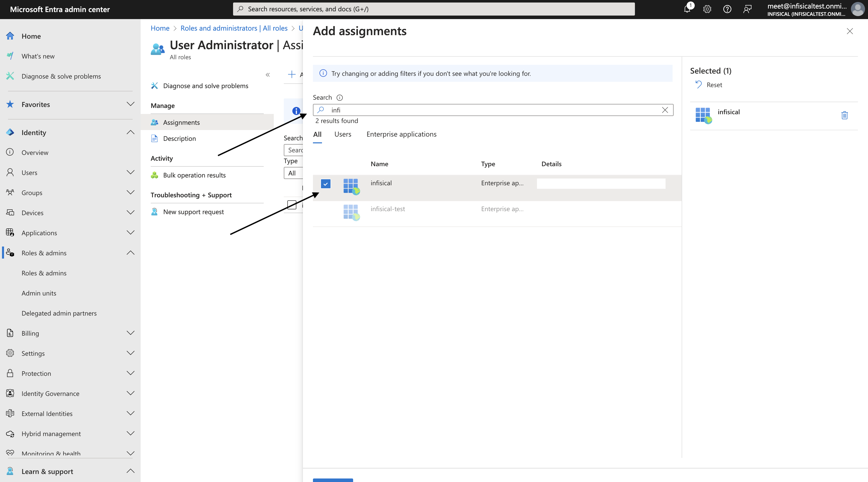
Task: Collapse the Identity section
Action: tap(130, 132)
